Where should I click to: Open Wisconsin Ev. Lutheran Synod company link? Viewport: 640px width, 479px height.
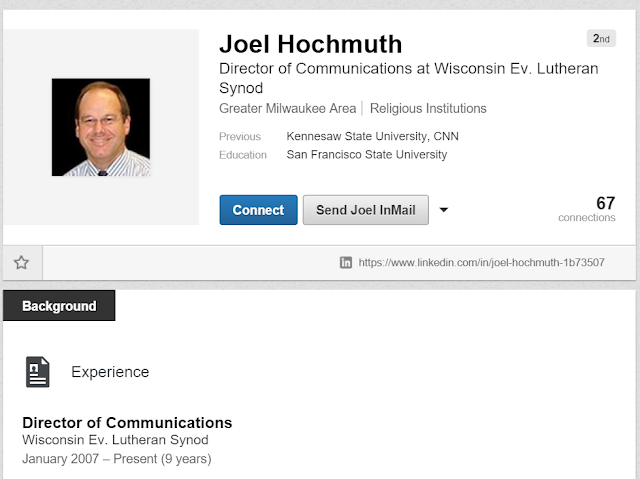point(115,440)
